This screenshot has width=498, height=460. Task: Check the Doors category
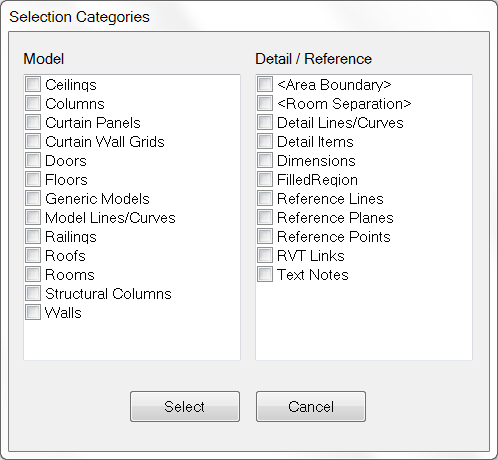[x=33, y=160]
